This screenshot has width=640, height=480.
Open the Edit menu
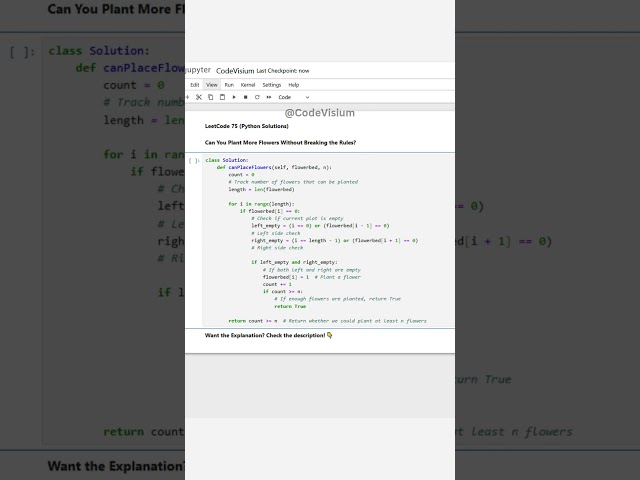coord(195,85)
